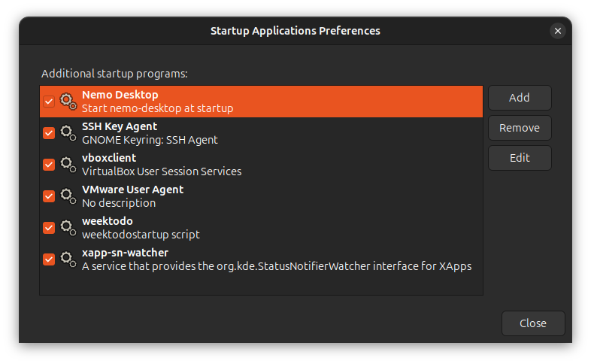
Task: Click the gear icon next to vboxclient
Action: point(68,164)
